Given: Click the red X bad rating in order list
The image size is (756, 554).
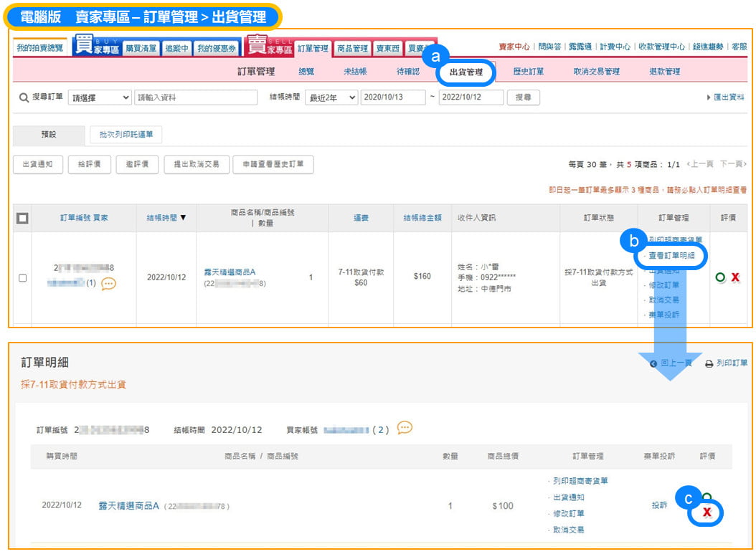Looking at the screenshot, I should pyautogui.click(x=735, y=277).
